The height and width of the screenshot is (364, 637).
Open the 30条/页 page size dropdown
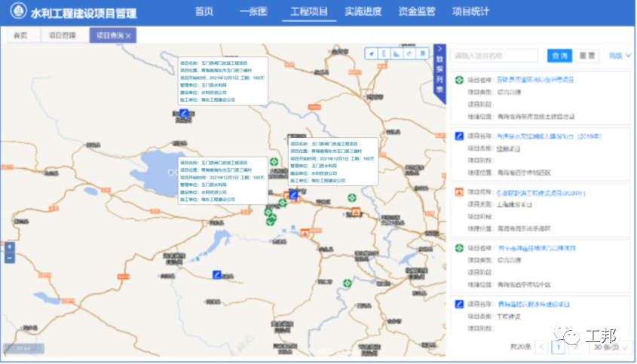point(611,347)
